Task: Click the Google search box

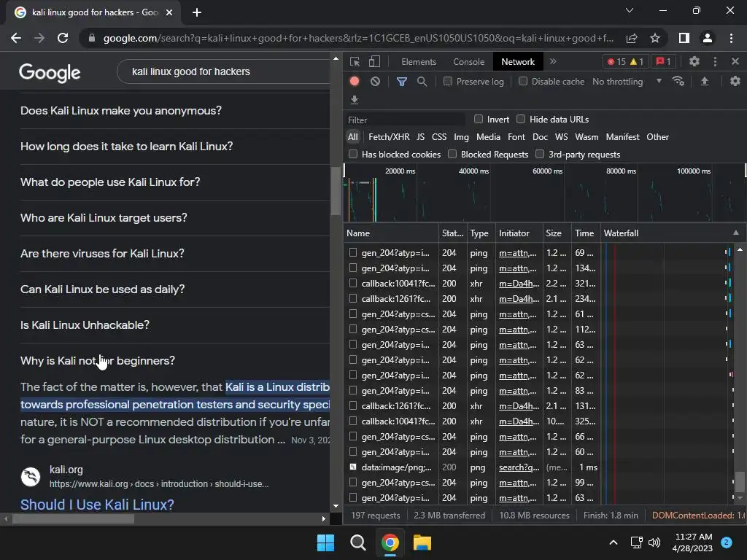Action: coord(224,71)
